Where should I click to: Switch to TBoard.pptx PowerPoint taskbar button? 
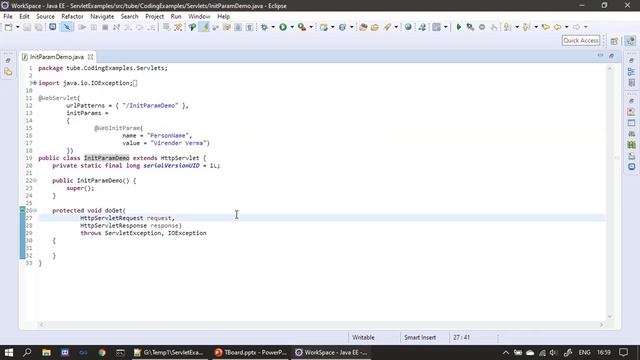pos(251,352)
